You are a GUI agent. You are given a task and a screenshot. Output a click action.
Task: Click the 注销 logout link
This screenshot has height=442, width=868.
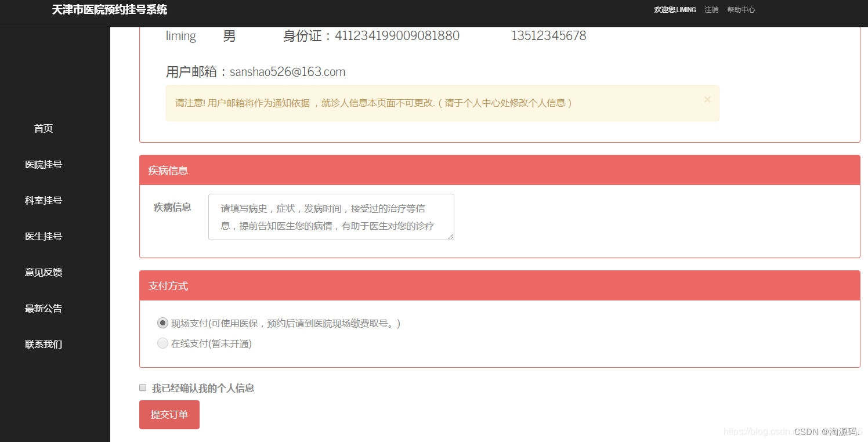pos(711,10)
